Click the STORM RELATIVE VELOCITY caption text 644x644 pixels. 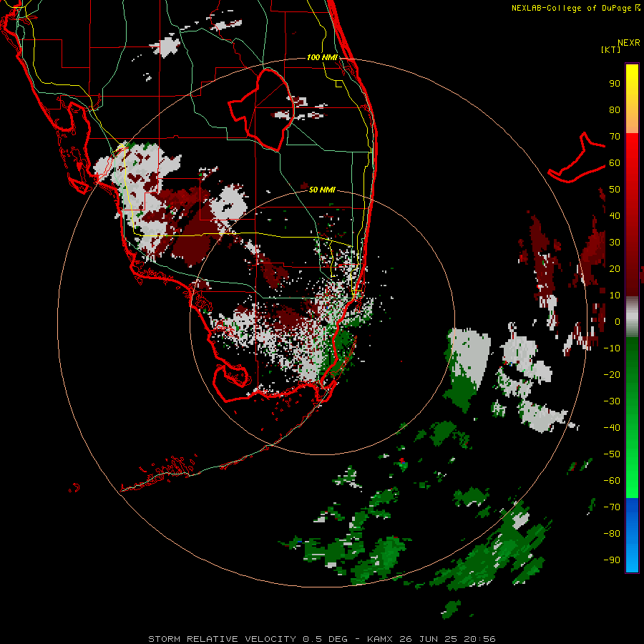(x=222, y=639)
